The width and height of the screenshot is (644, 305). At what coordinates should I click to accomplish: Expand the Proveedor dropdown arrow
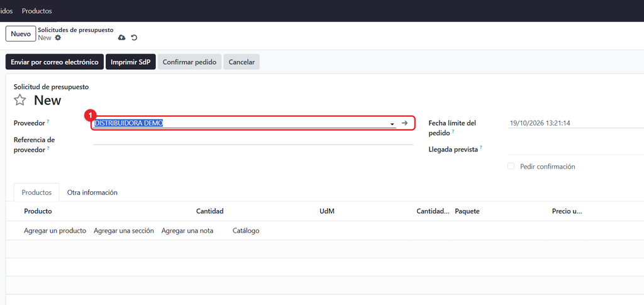click(392, 123)
